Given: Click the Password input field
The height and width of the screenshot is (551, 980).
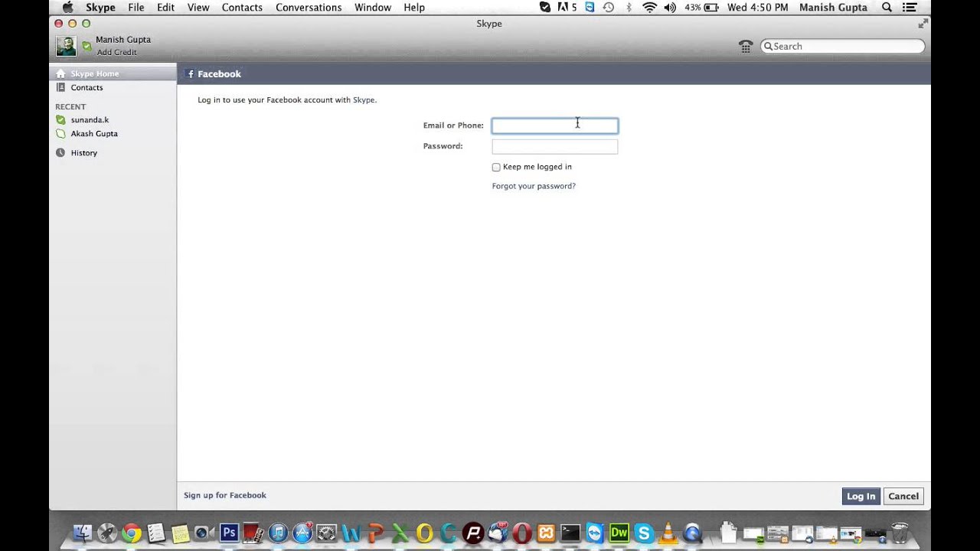Looking at the screenshot, I should tap(555, 146).
